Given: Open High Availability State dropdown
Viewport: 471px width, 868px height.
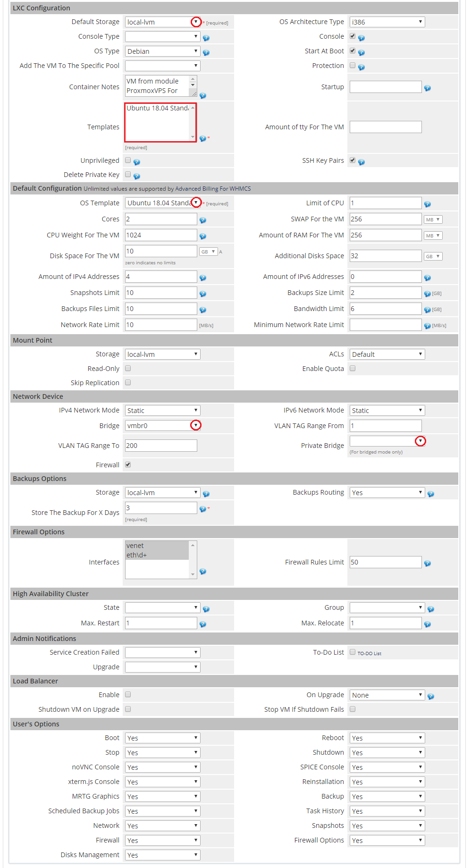Looking at the screenshot, I should coord(163,607).
